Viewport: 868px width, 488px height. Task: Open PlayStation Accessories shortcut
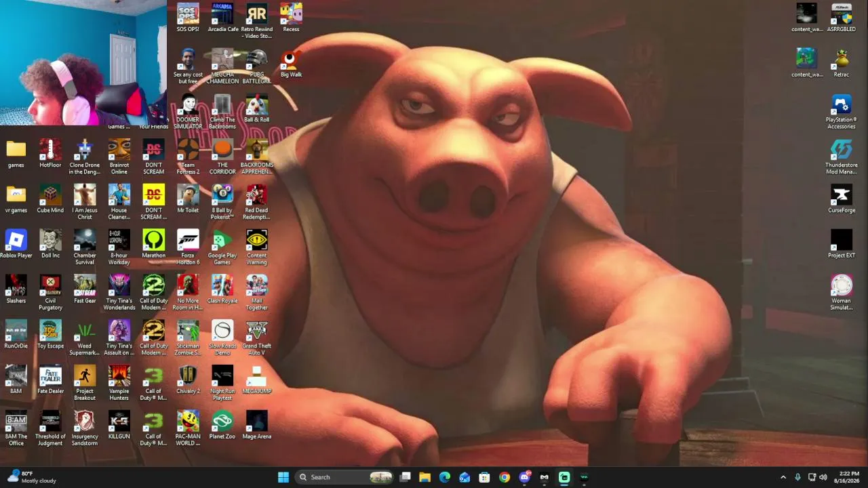(841, 112)
